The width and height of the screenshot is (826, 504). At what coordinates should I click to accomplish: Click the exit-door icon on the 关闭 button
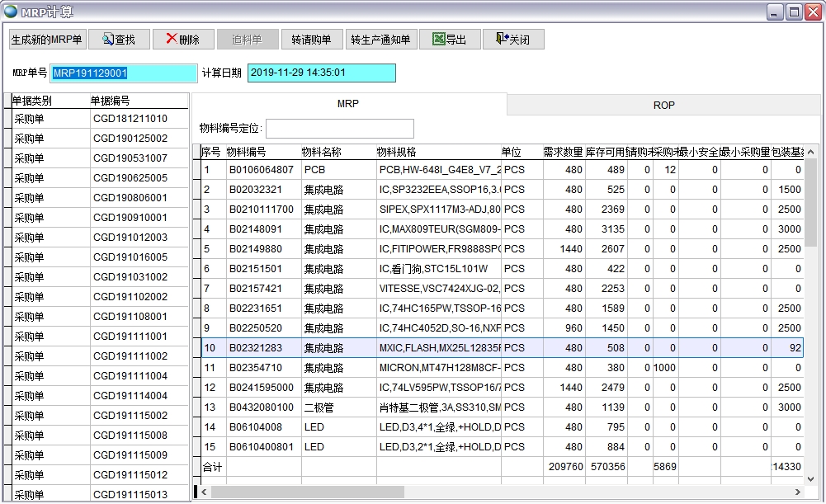pyautogui.click(x=498, y=39)
